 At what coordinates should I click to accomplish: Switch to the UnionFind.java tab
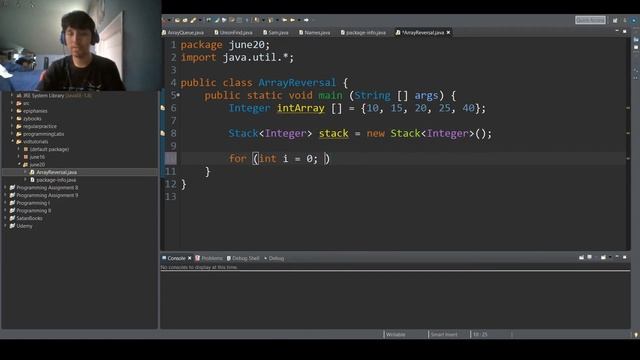[x=233, y=32]
